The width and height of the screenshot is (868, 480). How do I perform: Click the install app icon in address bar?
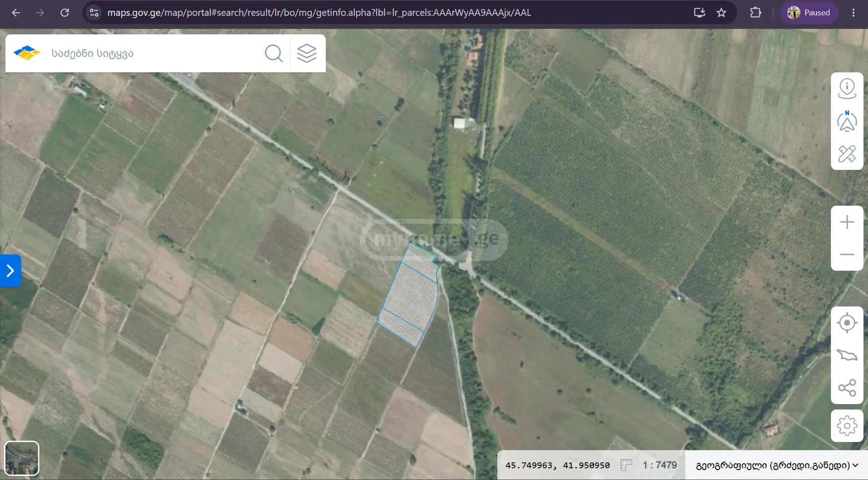pyautogui.click(x=699, y=13)
